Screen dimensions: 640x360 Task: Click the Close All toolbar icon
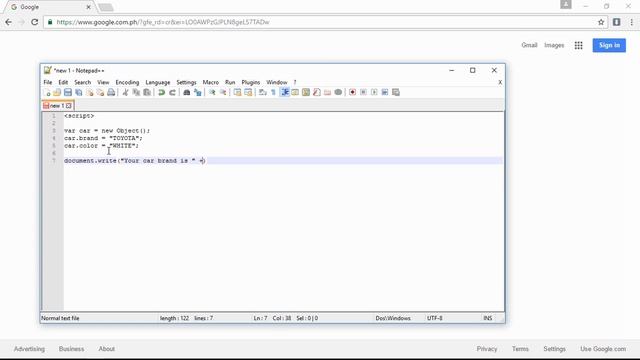tap(100, 93)
